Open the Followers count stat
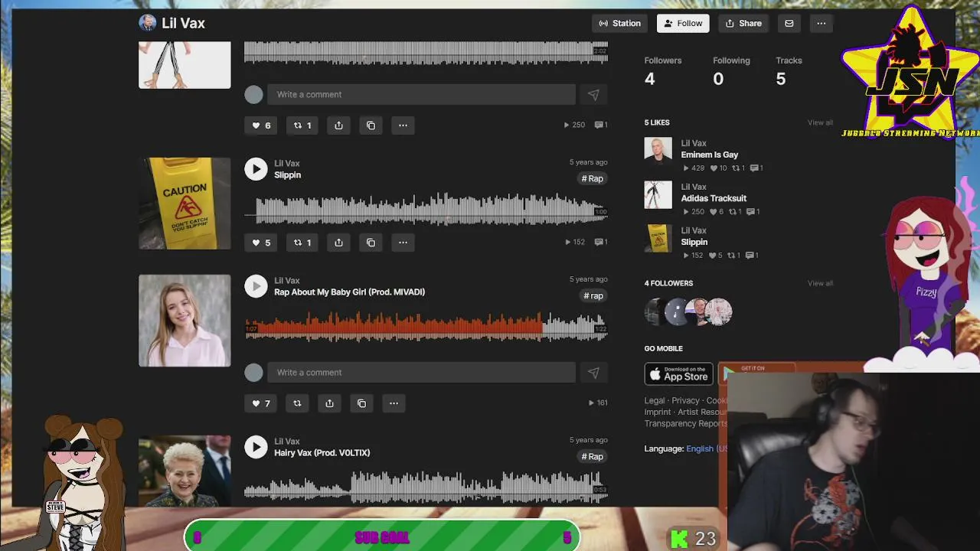 tap(663, 70)
